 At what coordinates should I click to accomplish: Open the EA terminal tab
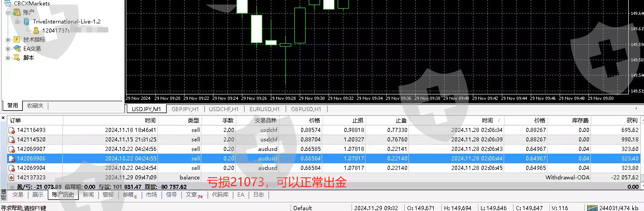[x=241, y=195]
